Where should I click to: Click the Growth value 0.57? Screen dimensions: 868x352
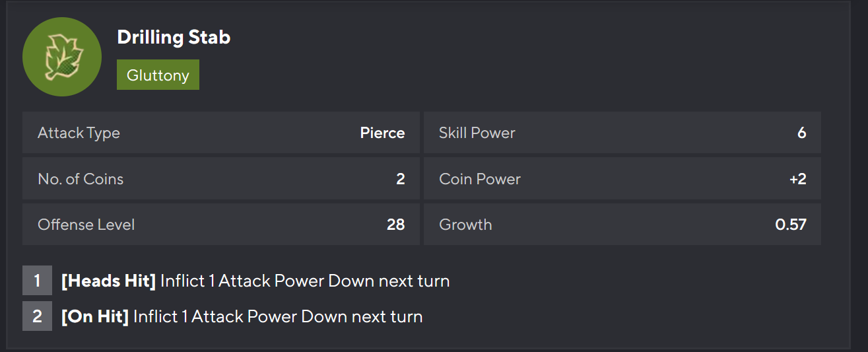[x=790, y=225]
